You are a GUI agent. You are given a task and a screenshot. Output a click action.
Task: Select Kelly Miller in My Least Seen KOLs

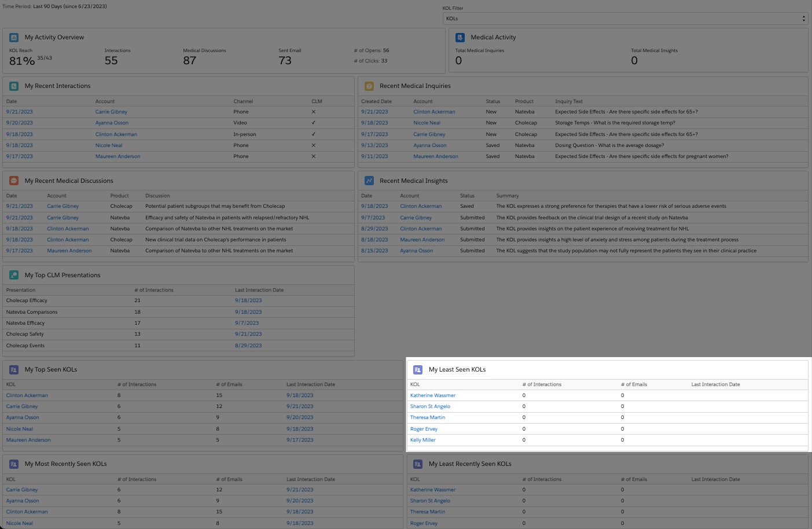(422, 440)
